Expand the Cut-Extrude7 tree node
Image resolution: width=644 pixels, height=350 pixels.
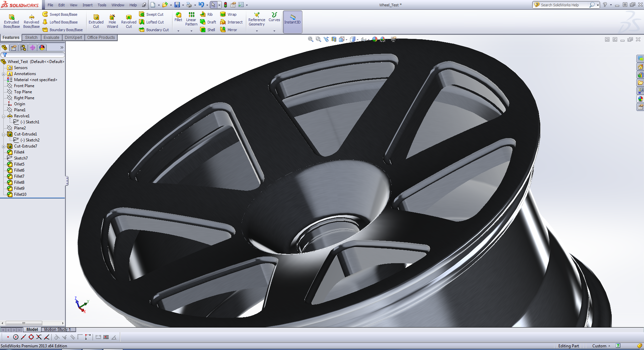(4, 146)
